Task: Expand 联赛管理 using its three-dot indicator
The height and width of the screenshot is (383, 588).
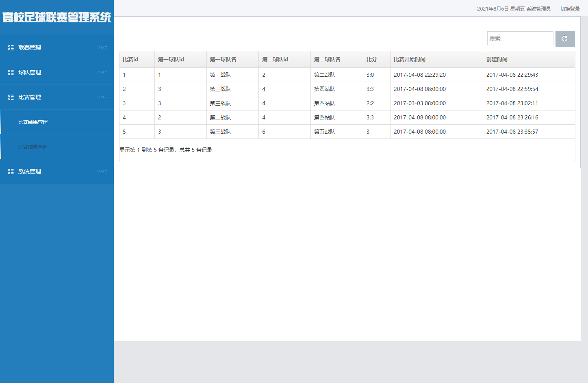Action: point(102,48)
